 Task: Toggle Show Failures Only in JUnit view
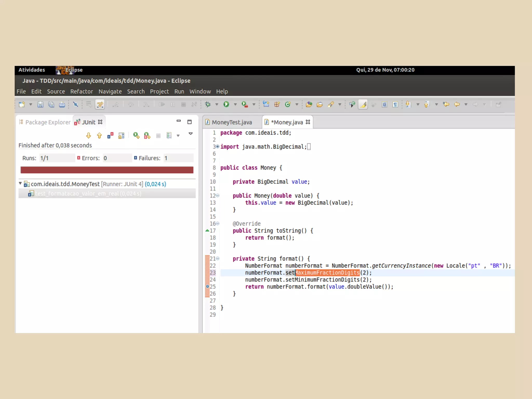(x=110, y=136)
